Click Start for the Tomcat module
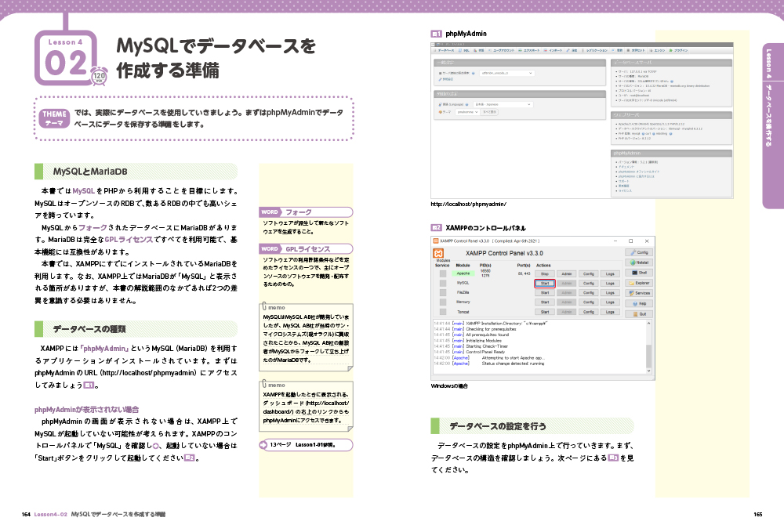This screenshot has height=532, width=784. [x=545, y=312]
